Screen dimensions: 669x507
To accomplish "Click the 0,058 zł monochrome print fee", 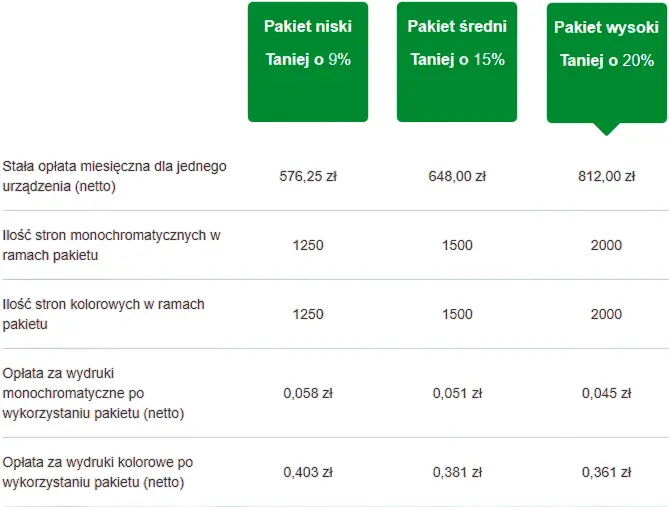I will (x=308, y=393).
